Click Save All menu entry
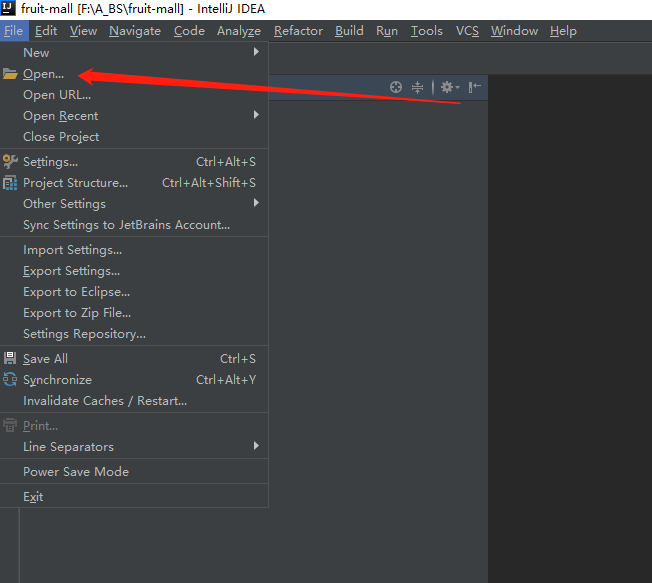The image size is (652, 583). [134, 358]
